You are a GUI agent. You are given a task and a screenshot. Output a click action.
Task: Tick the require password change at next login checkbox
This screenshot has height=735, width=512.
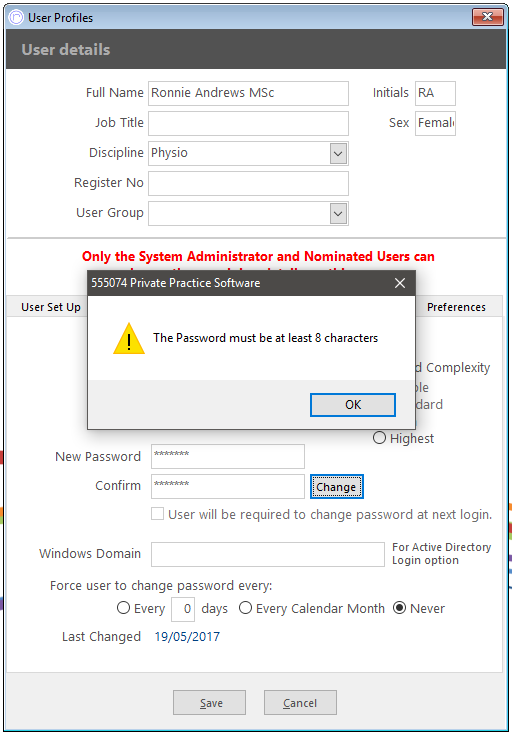pos(158,514)
